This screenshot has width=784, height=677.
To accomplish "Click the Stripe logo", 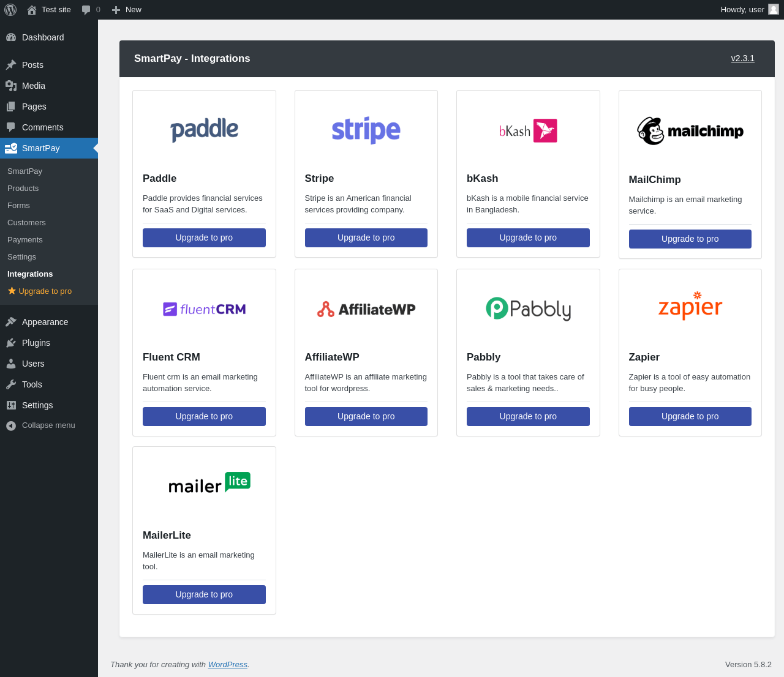I will point(366,130).
